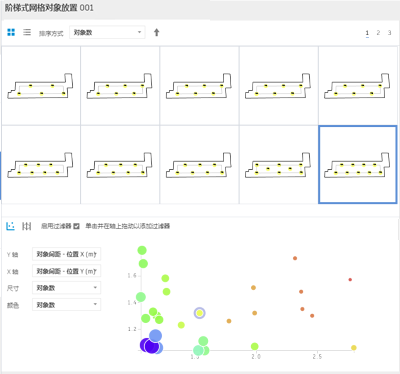Open the Y 轴 dropdown
Screen dimensions: 400x374
click(66, 254)
